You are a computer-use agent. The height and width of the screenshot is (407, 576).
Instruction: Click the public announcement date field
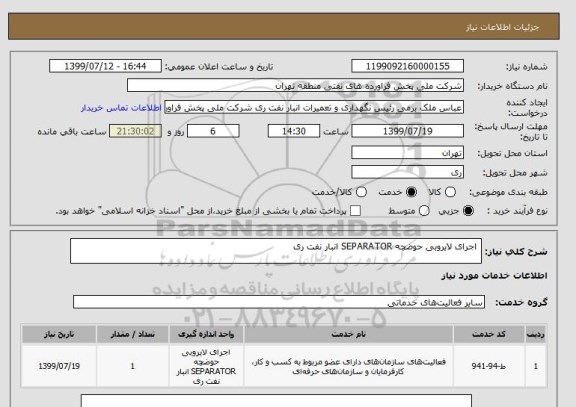[105, 66]
